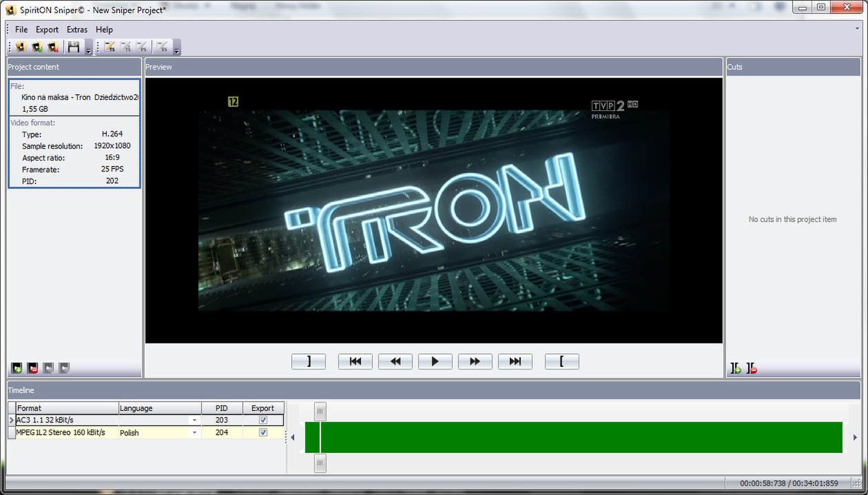Set the cut-out marker with ] button
The height and width of the screenshot is (495, 868).
tap(309, 361)
